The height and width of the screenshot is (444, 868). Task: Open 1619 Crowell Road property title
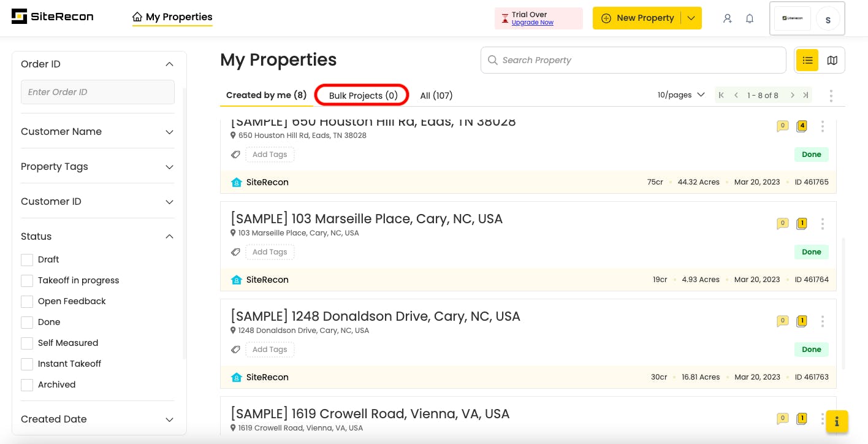(x=370, y=414)
